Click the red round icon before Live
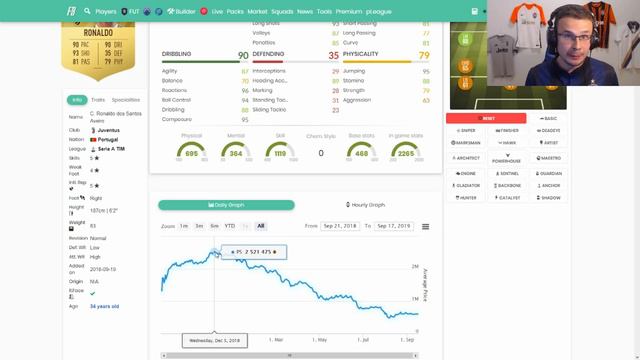Screen dimensions: 640x360 [204, 11]
